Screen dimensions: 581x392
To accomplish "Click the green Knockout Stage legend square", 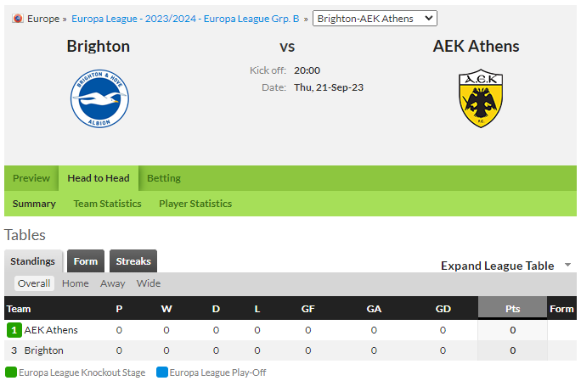I will 11,372.
